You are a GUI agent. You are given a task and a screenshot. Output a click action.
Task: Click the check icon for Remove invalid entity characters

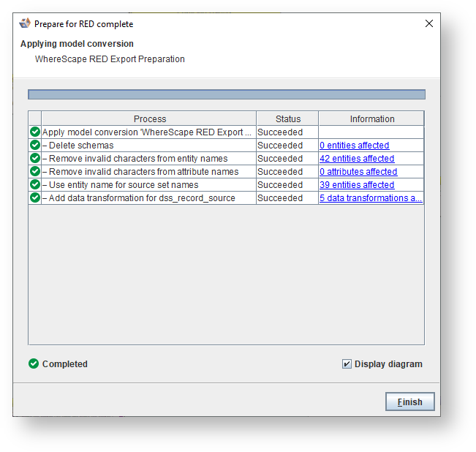(34, 159)
